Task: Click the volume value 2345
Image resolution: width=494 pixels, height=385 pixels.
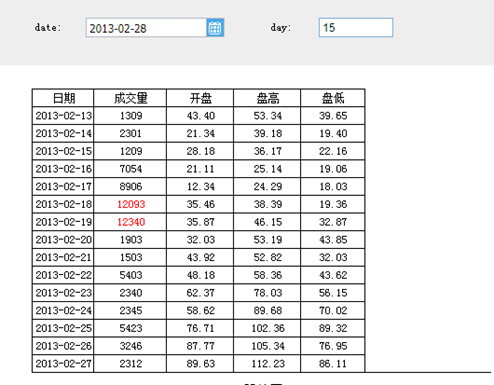Action: click(131, 310)
